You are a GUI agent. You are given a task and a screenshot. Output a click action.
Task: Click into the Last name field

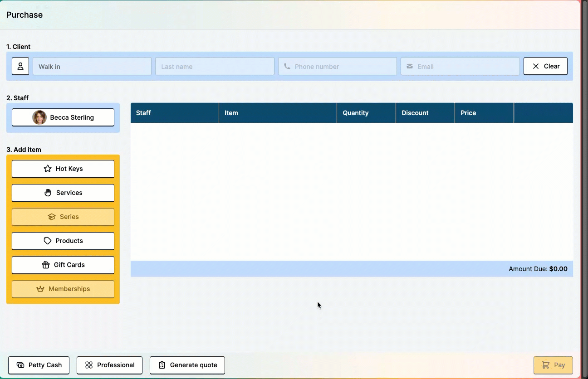click(x=215, y=66)
